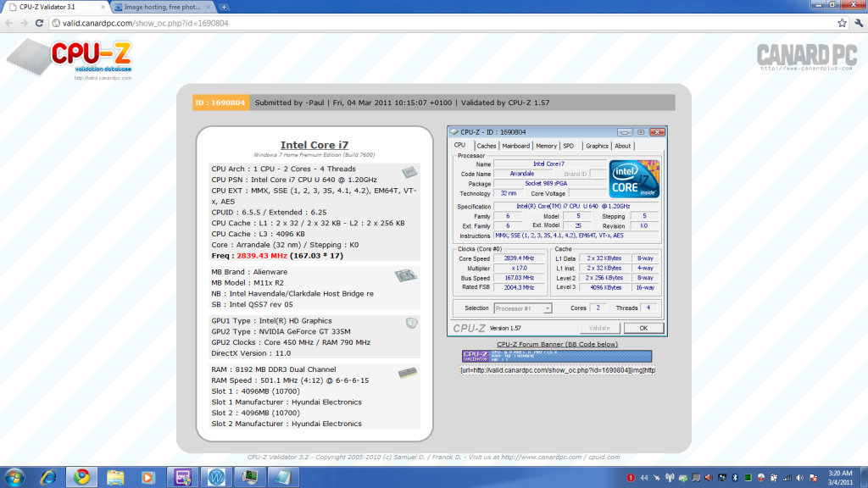This screenshot has width=868, height=488.
Task: Click the airplane tray icon
Action: tap(657, 478)
